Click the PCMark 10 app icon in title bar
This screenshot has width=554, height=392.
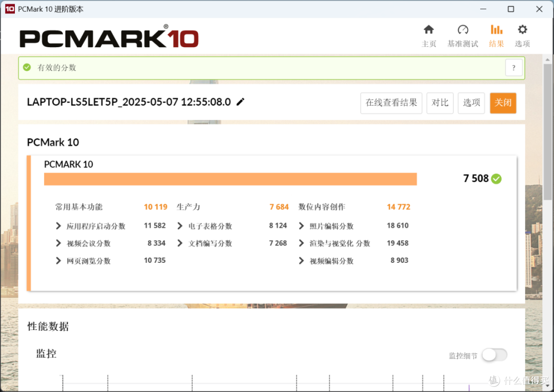(x=10, y=9)
